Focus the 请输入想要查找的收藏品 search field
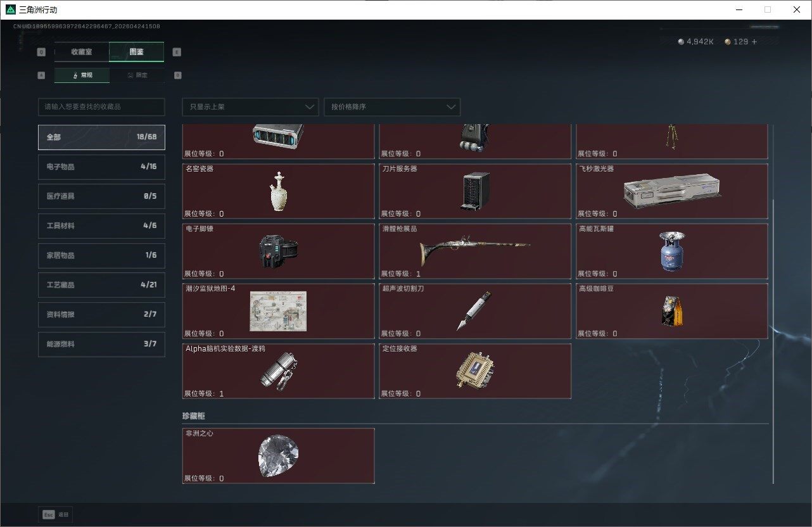 (101, 107)
